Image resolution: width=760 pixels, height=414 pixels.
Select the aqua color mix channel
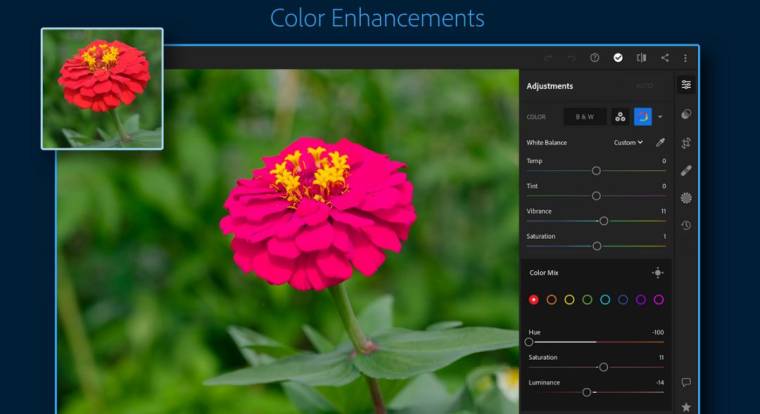pos(605,299)
